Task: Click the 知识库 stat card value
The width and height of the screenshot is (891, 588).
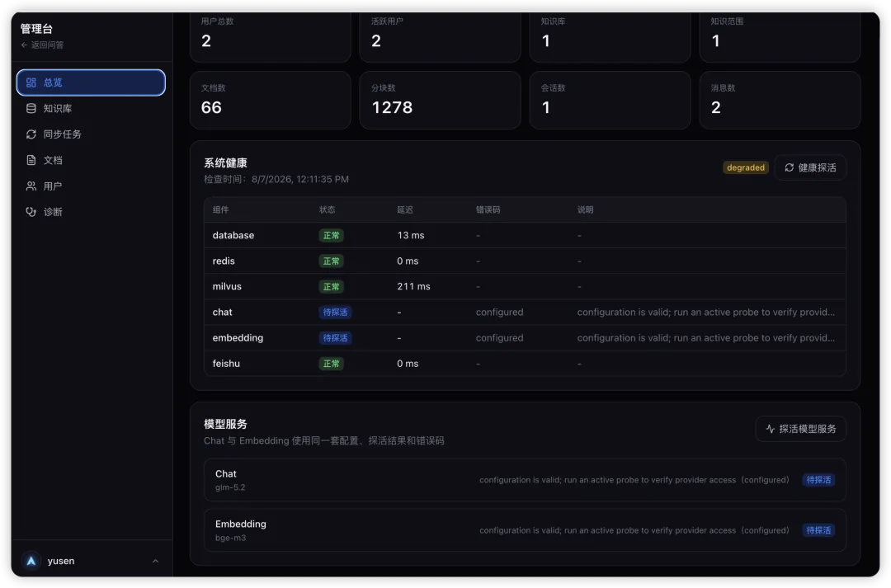Action: [x=546, y=41]
